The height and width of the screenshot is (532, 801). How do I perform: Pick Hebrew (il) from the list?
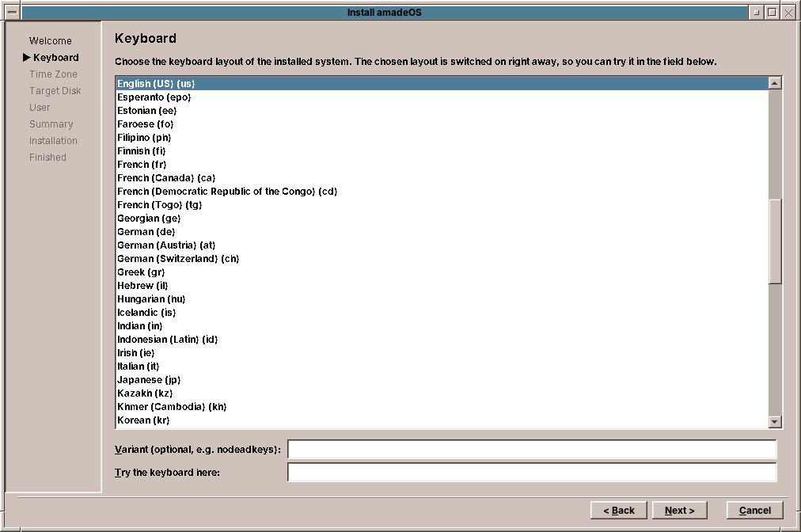click(442, 286)
